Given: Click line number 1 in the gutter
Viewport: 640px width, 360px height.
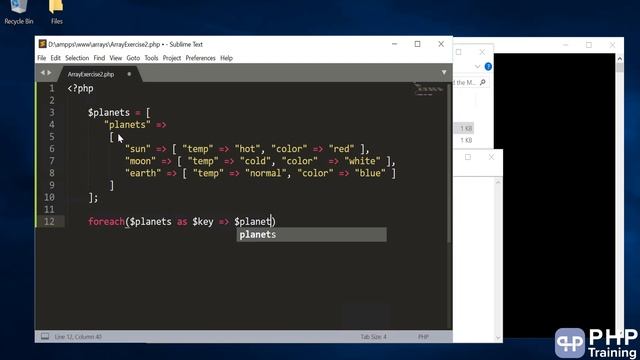Looking at the screenshot, I should click(52, 88).
